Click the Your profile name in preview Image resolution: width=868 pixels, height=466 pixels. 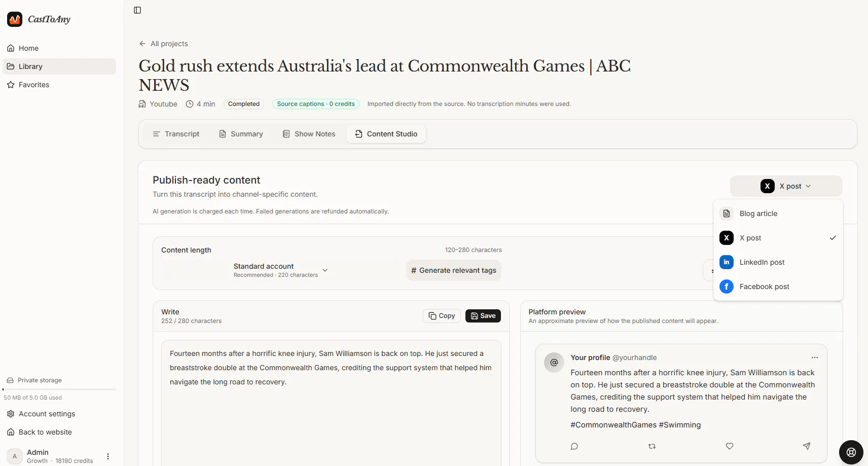point(590,357)
